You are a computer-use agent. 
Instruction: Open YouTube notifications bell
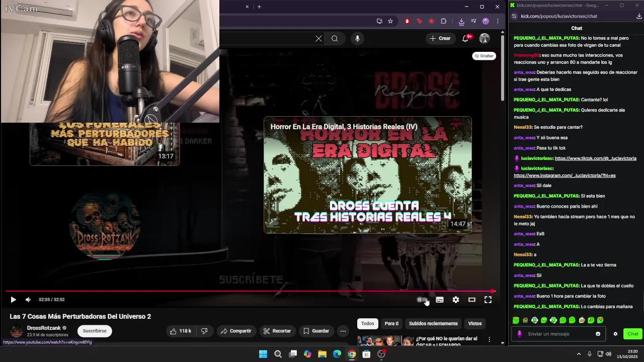tap(465, 38)
